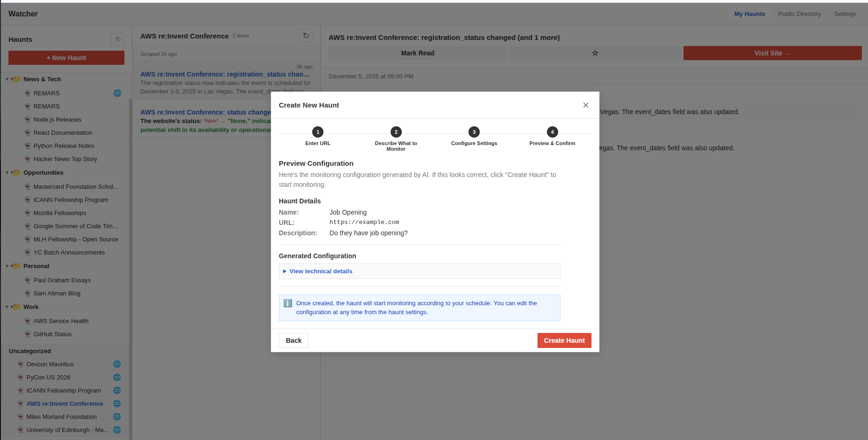
Task: Click the Watcher app title
Action: [23, 14]
